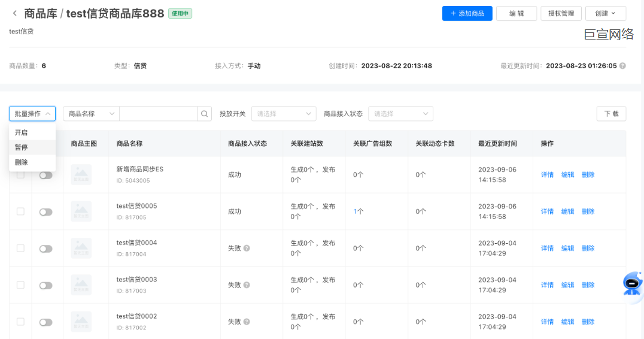Open help icon beside 最近更新时间

pos(622,66)
